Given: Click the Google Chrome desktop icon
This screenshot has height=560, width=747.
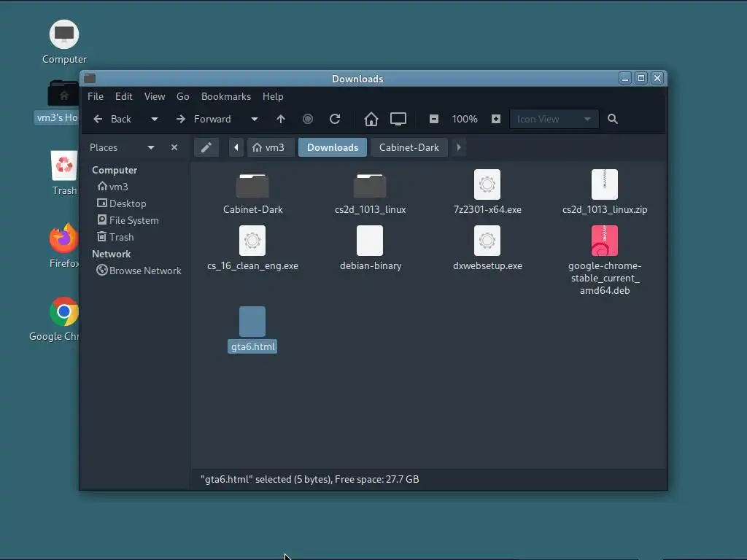Looking at the screenshot, I should [64, 311].
